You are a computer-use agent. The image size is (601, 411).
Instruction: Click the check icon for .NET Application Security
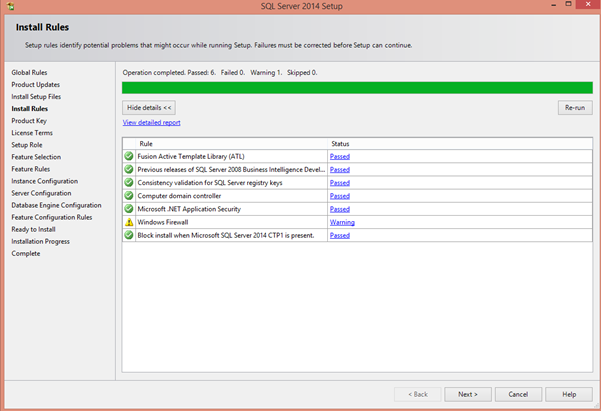click(x=129, y=209)
